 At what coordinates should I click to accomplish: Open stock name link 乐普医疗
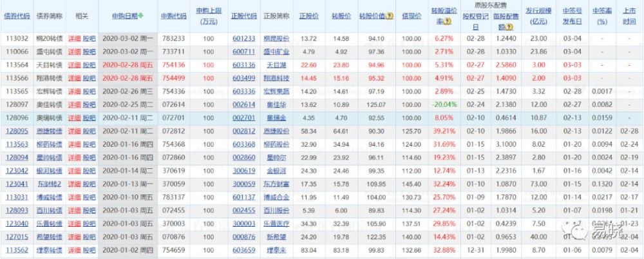[276, 224]
